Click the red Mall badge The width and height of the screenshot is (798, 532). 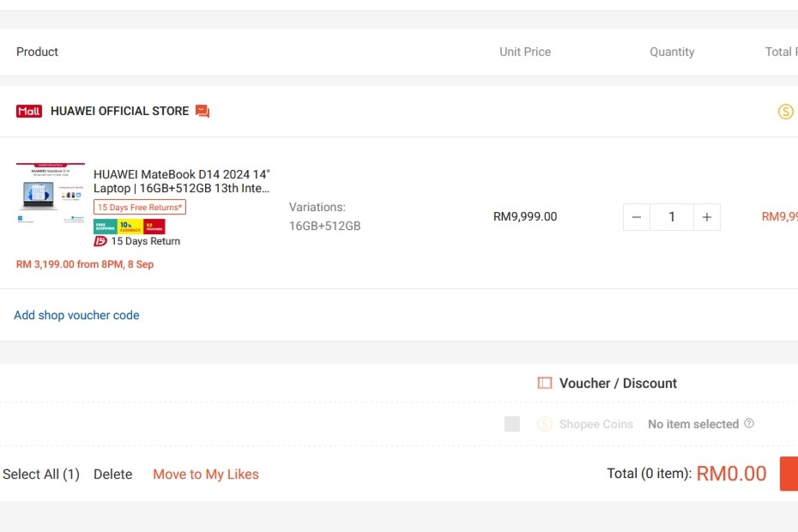point(29,111)
